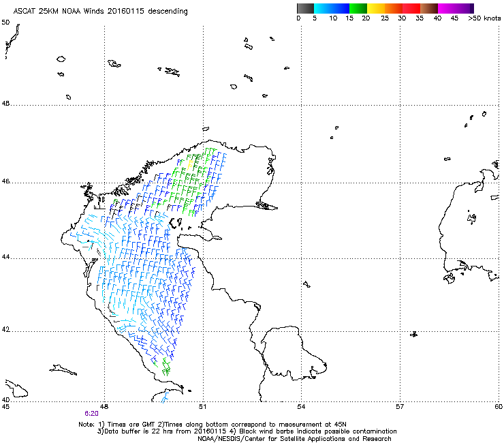504x443 pixels.
Task: Click latitude label '44' on the left axis
Action: click(x=5, y=257)
